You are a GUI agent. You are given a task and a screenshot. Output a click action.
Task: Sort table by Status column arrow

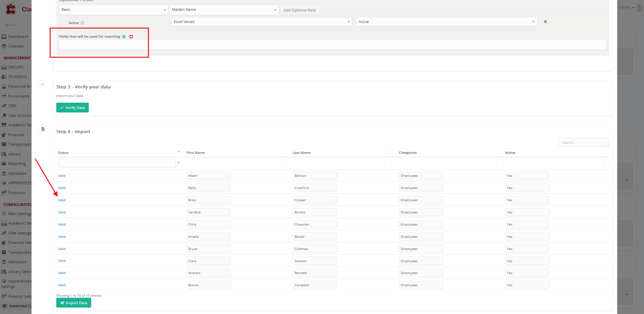click(179, 152)
